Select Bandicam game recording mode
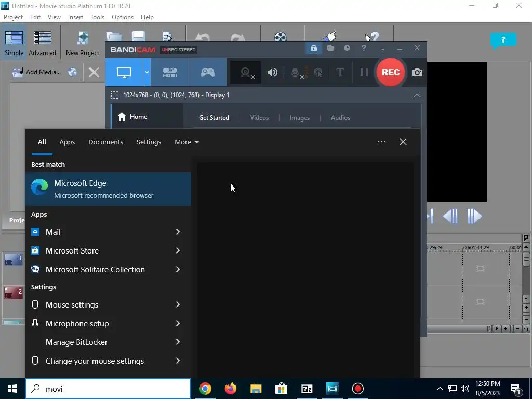Viewport: 532px width, 399px height. point(208,72)
